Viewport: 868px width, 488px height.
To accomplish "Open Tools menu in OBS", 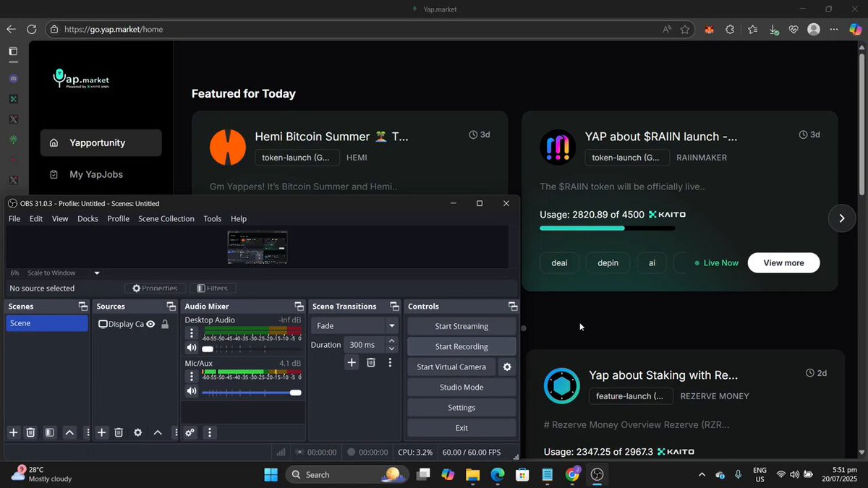I will point(213,218).
